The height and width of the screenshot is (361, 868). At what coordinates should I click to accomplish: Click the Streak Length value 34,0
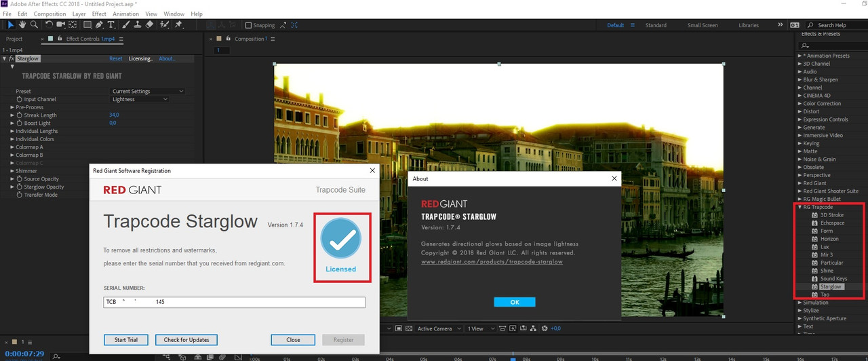114,115
